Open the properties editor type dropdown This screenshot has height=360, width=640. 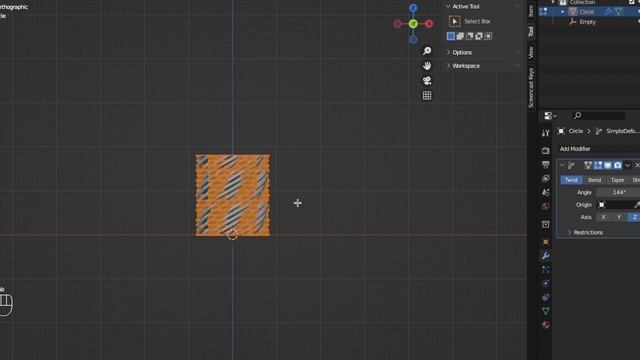coord(550,116)
